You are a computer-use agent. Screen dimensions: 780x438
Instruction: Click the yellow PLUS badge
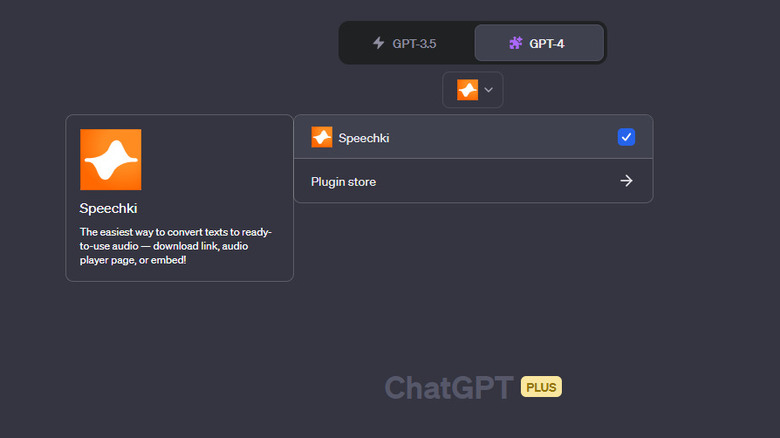(x=541, y=387)
